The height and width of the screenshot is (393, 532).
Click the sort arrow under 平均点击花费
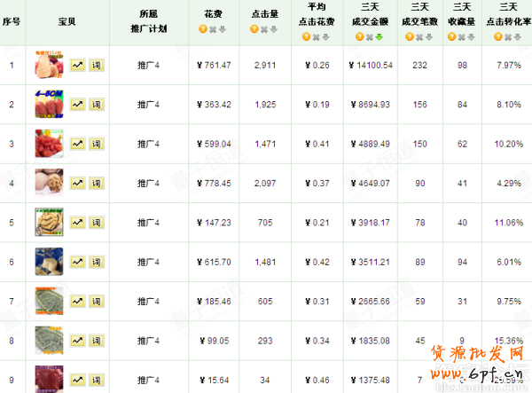(325, 37)
